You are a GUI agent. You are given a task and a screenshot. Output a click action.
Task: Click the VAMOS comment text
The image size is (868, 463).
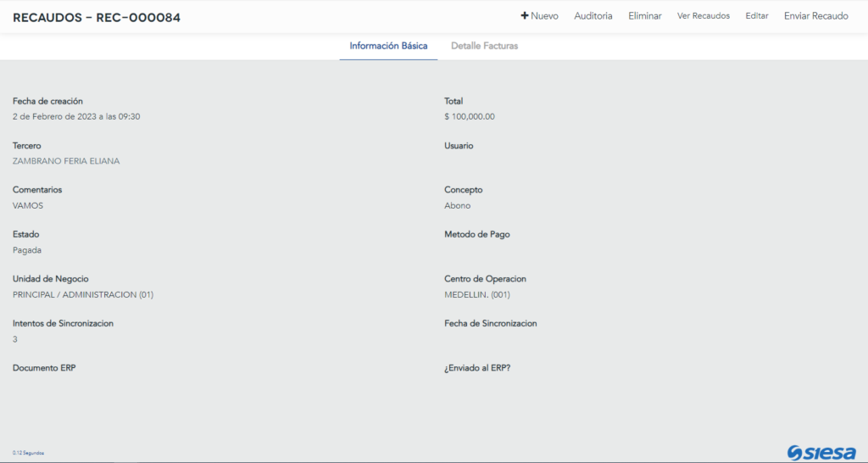(x=28, y=206)
